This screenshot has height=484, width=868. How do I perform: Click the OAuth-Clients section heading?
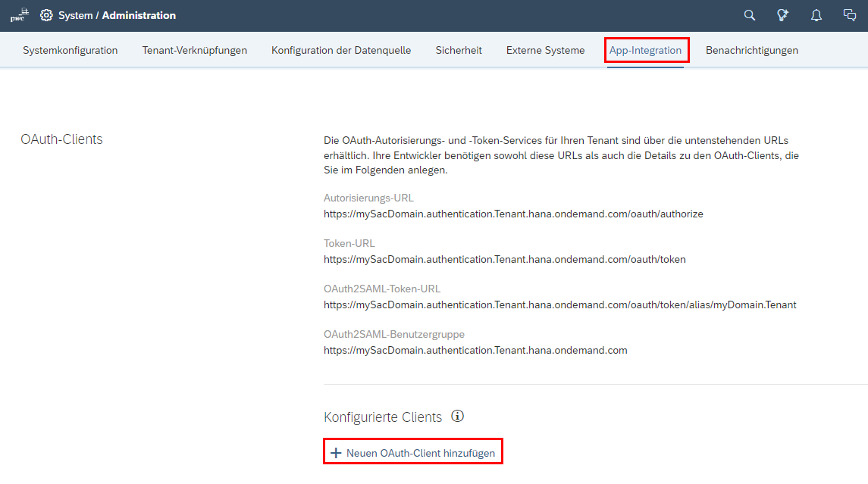tap(61, 139)
